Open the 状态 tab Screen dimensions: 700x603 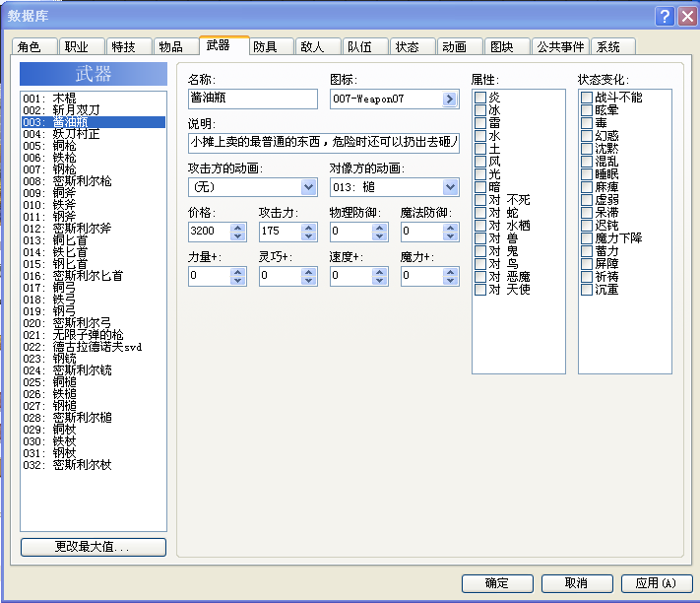pyautogui.click(x=413, y=46)
